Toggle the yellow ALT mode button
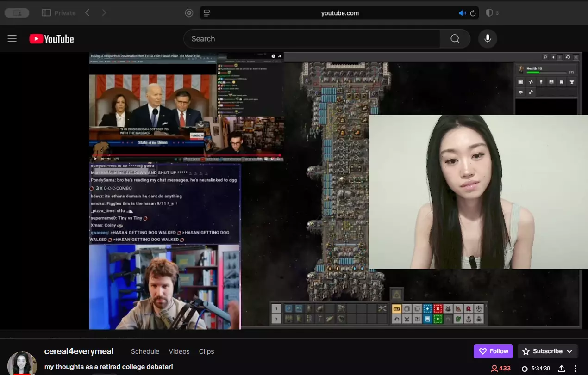This screenshot has width=588, height=375. click(x=397, y=309)
